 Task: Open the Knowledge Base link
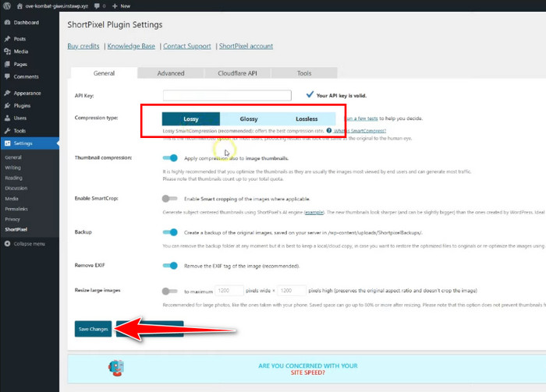[131, 46]
